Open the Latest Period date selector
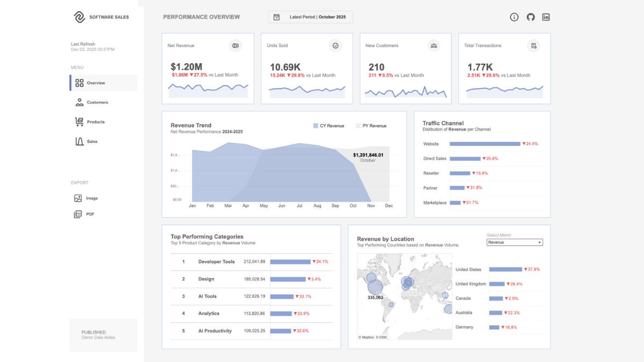The height and width of the screenshot is (362, 644). [311, 17]
